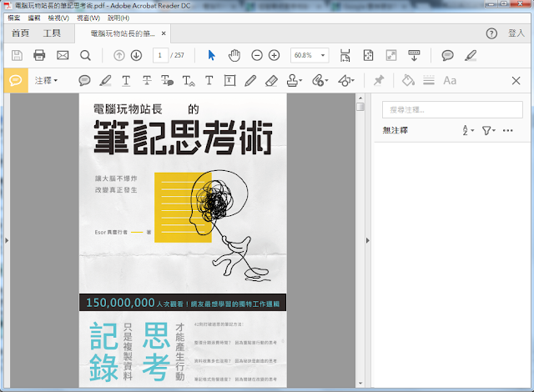The width and height of the screenshot is (534, 392).
Task: Select the pencil drawing tool
Action: coord(250,81)
